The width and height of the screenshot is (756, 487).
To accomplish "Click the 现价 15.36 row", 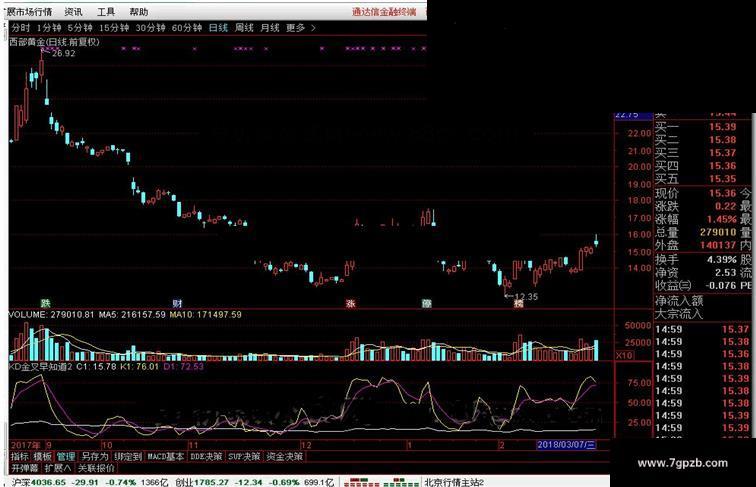I will coord(695,194).
